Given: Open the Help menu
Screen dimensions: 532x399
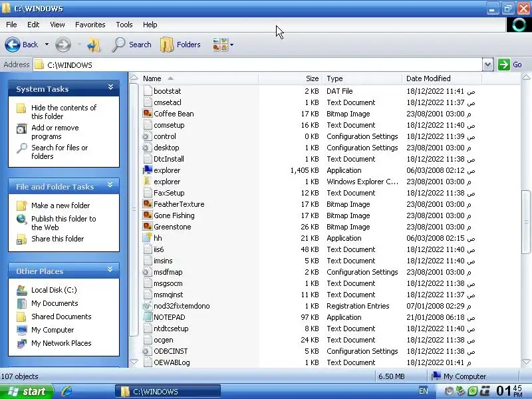Looking at the screenshot, I should tap(150, 25).
